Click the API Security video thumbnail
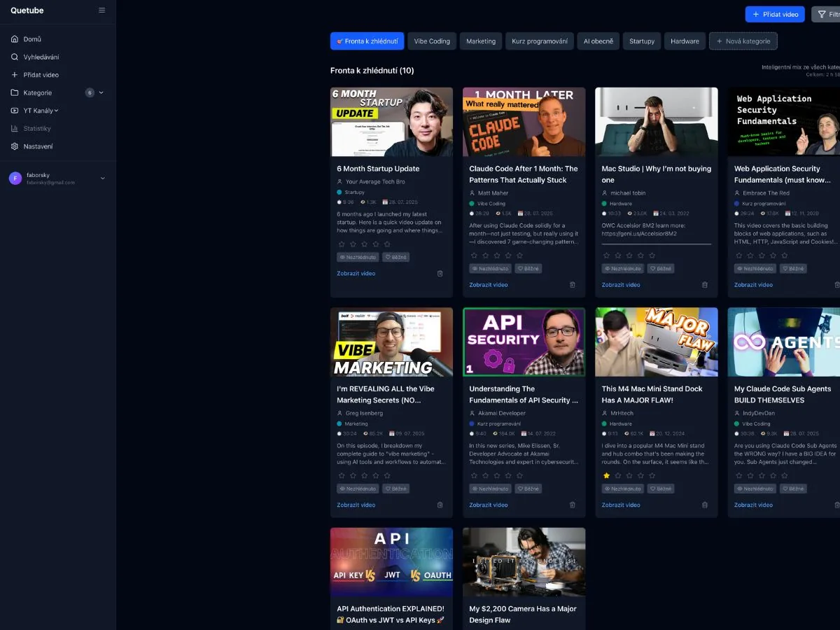The height and width of the screenshot is (630, 840). coord(524,342)
